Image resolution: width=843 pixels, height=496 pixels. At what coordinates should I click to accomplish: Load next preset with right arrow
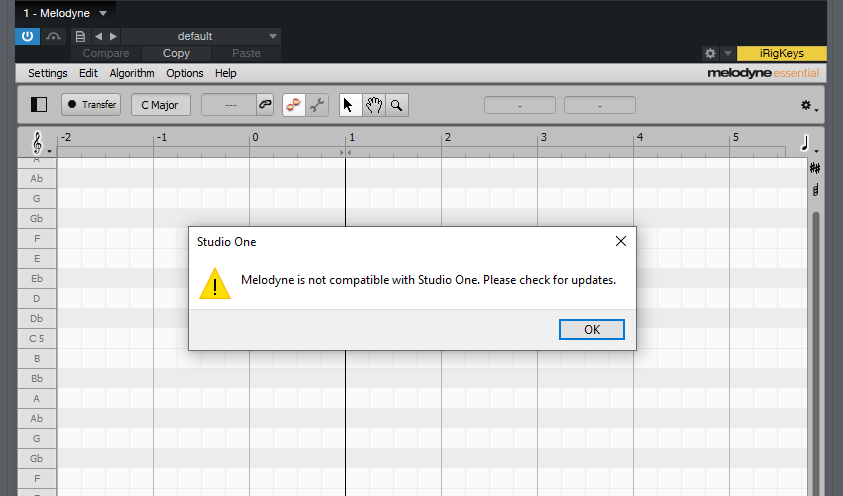click(113, 36)
